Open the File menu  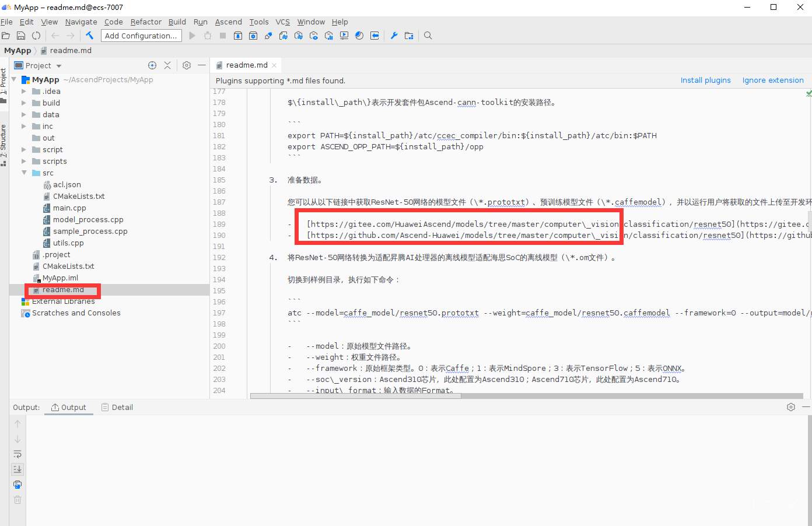(6, 22)
